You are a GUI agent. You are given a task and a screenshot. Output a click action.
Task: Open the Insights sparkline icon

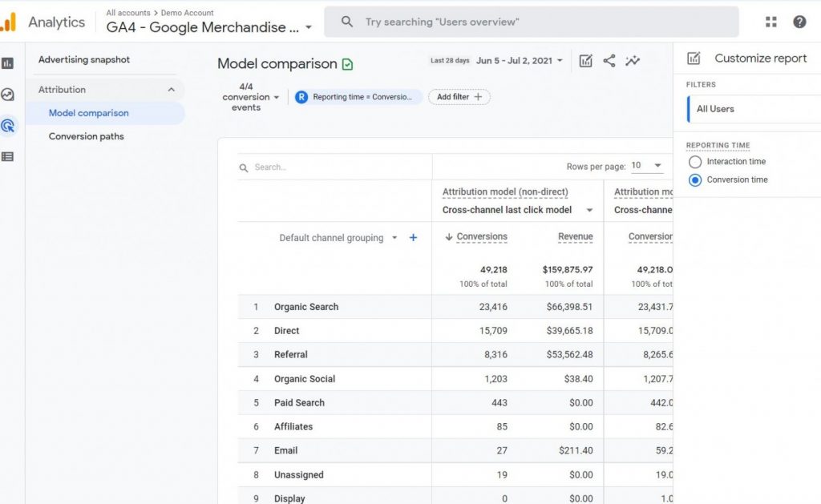(633, 61)
